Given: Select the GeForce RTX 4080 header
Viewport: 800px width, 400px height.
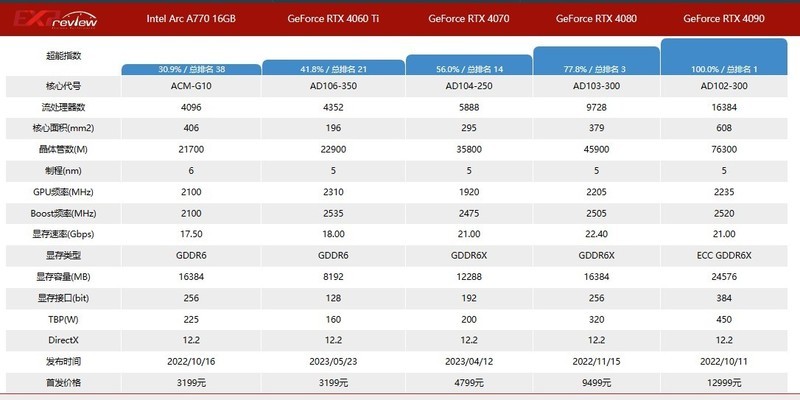Looking at the screenshot, I should pyautogui.click(x=596, y=19).
